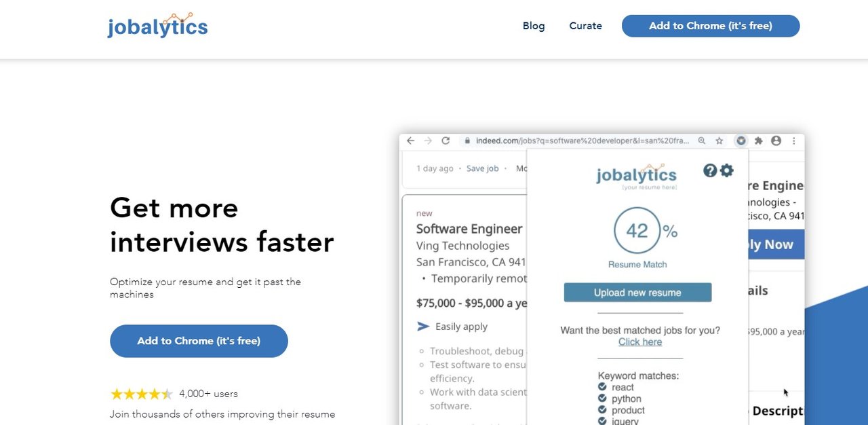Click the browser forward arrow in the demo
This screenshot has width=868, height=425.
pos(428,141)
